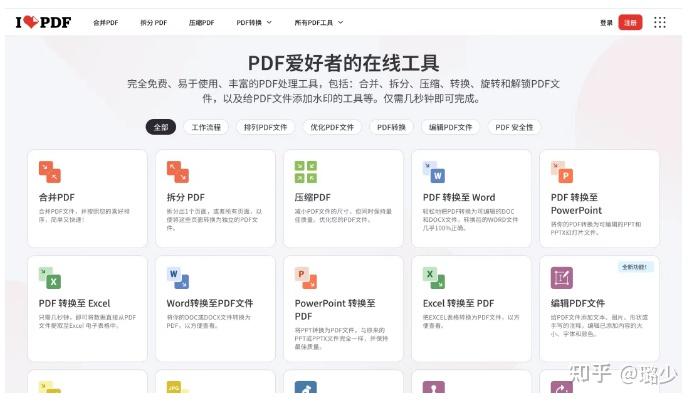Open the PDF 转换至 PowerPoint title
Viewport: 696px width, 402px height.
[576, 204]
